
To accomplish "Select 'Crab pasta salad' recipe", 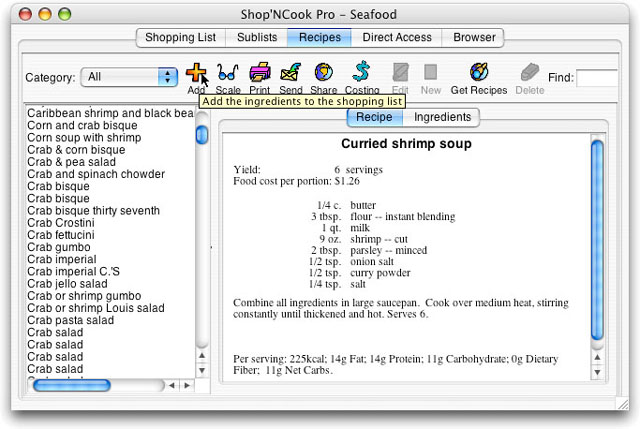I will tap(71, 320).
